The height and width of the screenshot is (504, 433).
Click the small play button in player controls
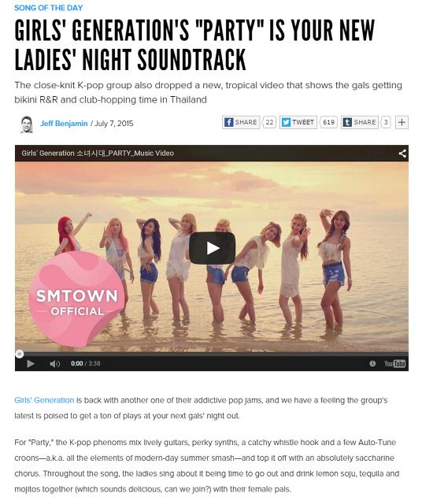31,364
